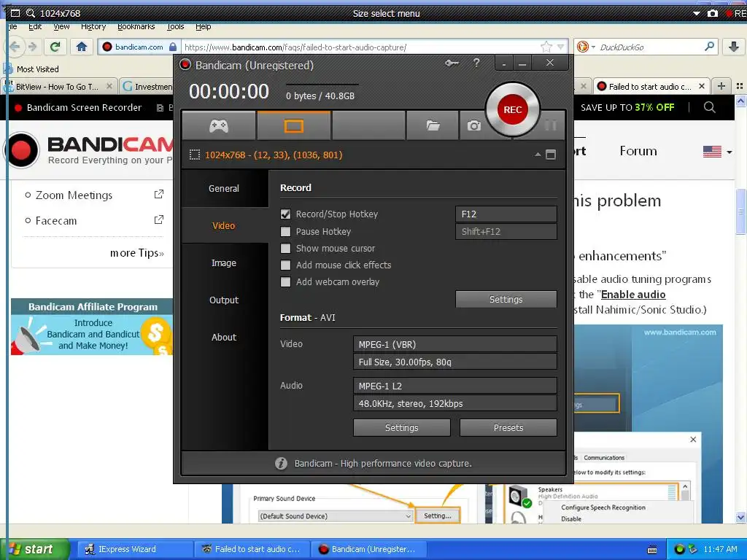Click the F12 hotkey input field
This screenshot has height=560, width=747.
pyautogui.click(x=506, y=214)
